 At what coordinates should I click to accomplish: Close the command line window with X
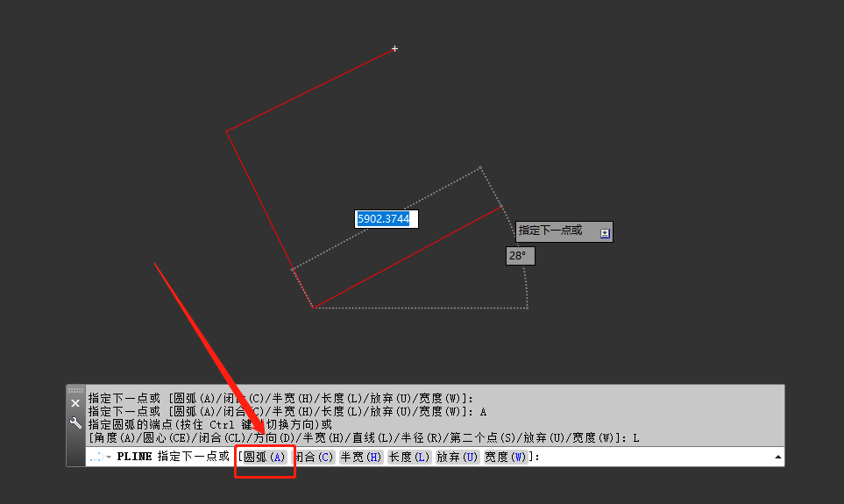point(75,403)
